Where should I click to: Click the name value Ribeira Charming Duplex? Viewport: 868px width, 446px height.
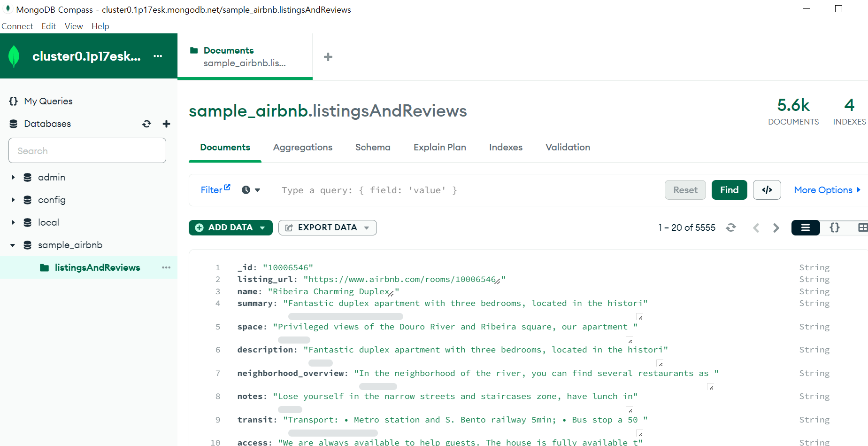[333, 291]
